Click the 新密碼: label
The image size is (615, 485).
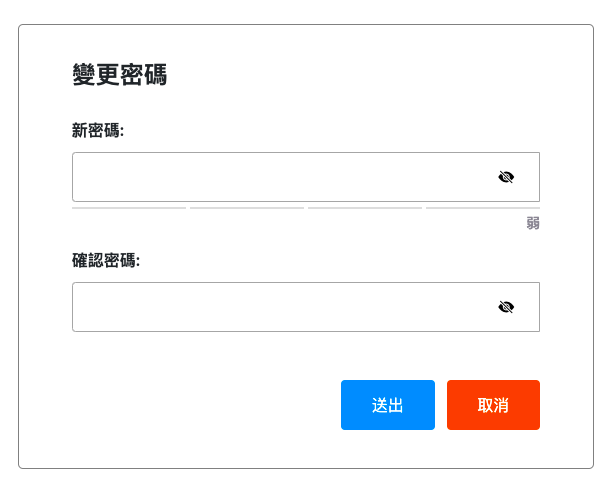click(98, 130)
